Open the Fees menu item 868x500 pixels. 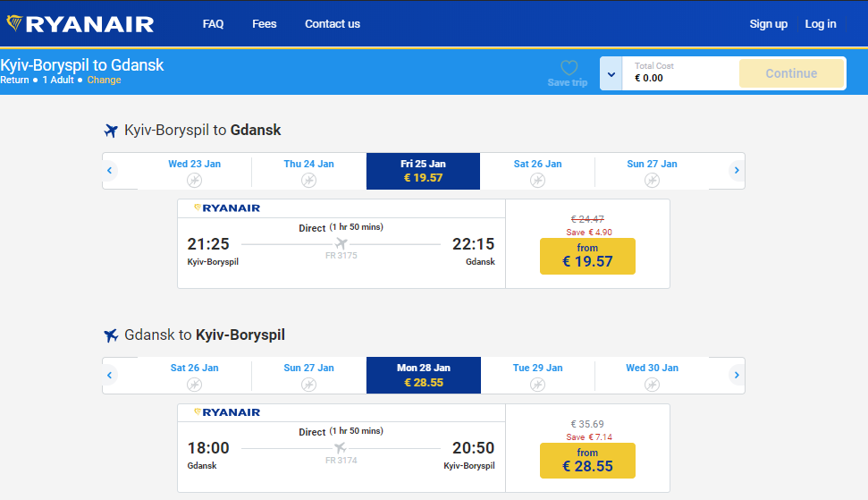[x=265, y=24]
